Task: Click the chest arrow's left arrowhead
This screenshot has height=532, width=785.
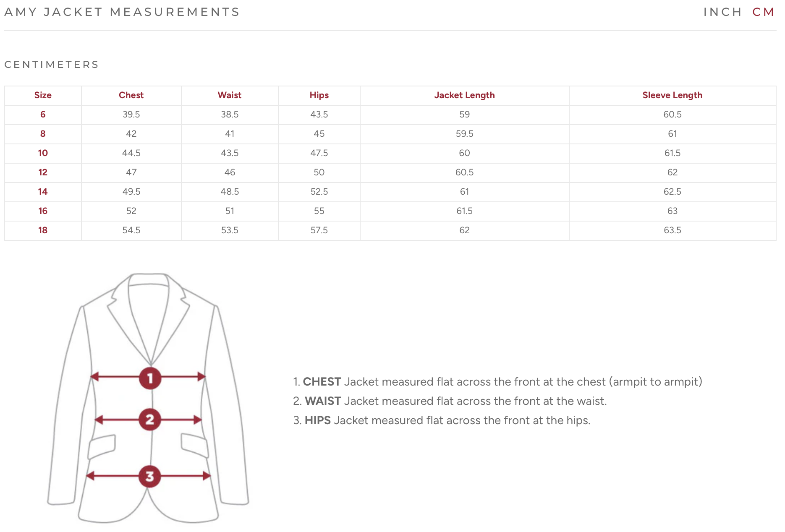Action: (94, 377)
